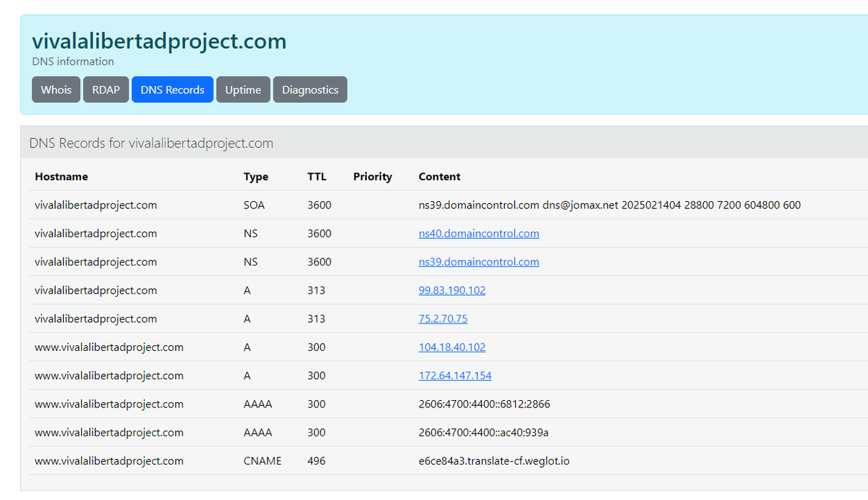868x500 pixels.
Task: Click the Hostname column header
Action: point(61,177)
